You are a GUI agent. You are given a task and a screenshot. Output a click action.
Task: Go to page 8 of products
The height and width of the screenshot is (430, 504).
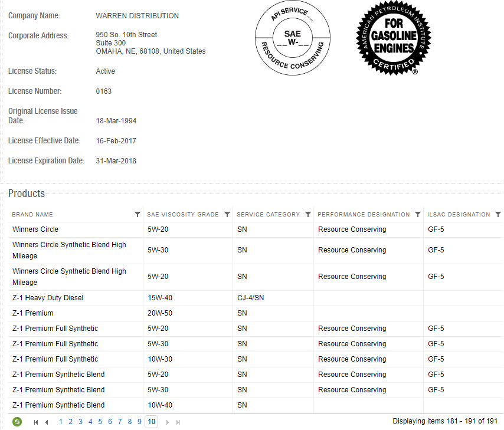[129, 422]
